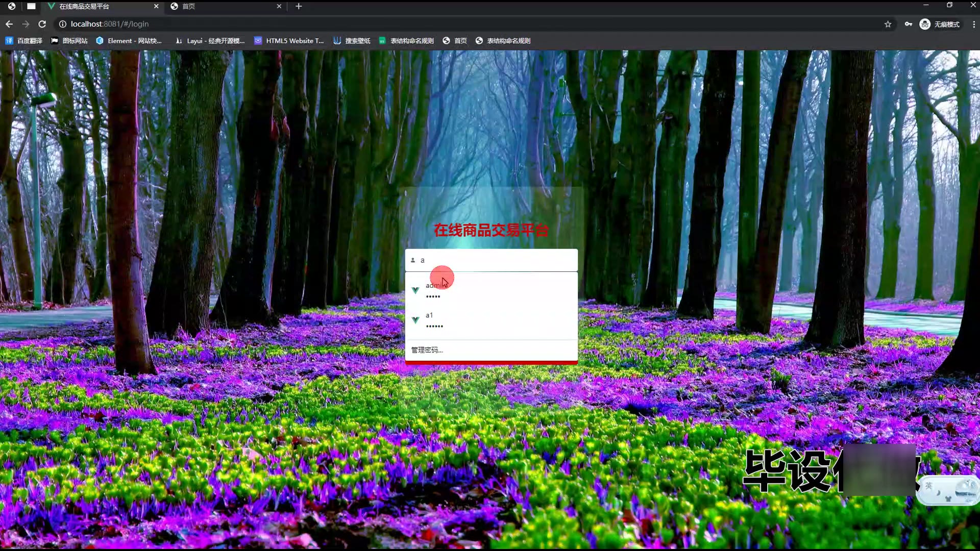Switch to the 在线商品交易平台 tab
Screen dimensions: 980x551
(x=102, y=6)
